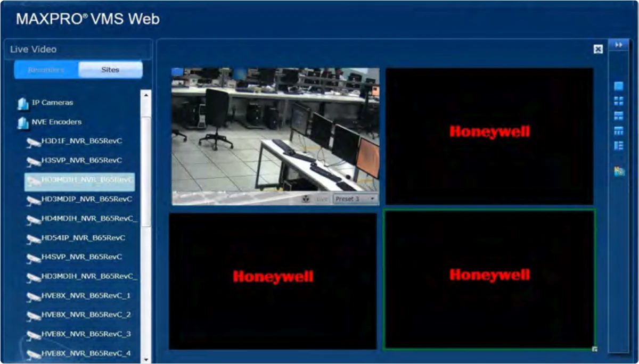
Task: Select camera HD3MDIH_NVR_B65RevC_ with trailing underscore
Action: coord(89,276)
